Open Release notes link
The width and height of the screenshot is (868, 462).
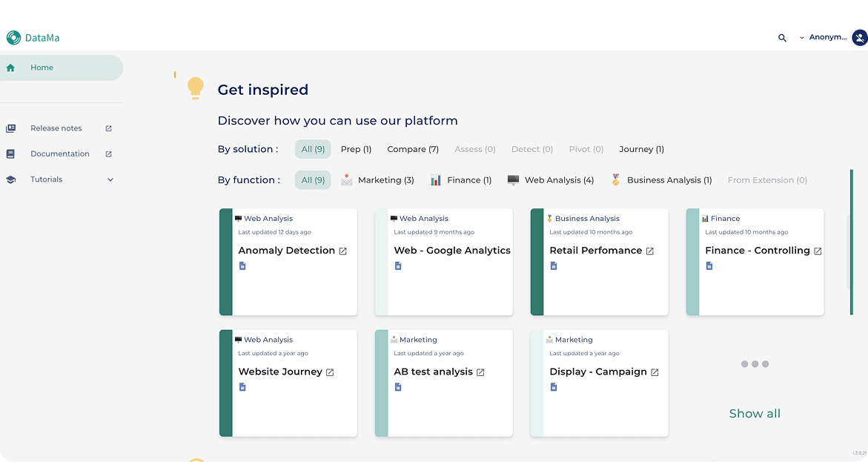(56, 128)
